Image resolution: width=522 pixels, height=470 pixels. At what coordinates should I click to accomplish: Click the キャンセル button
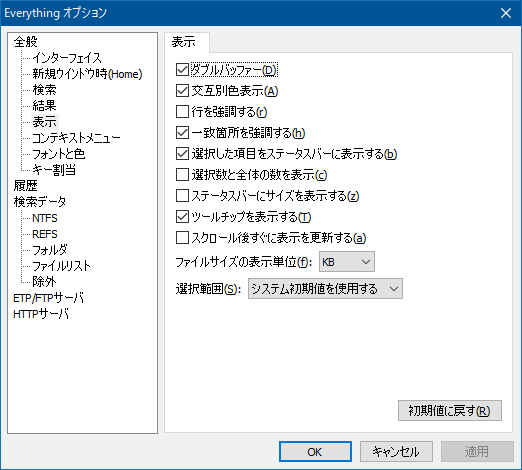point(396,452)
